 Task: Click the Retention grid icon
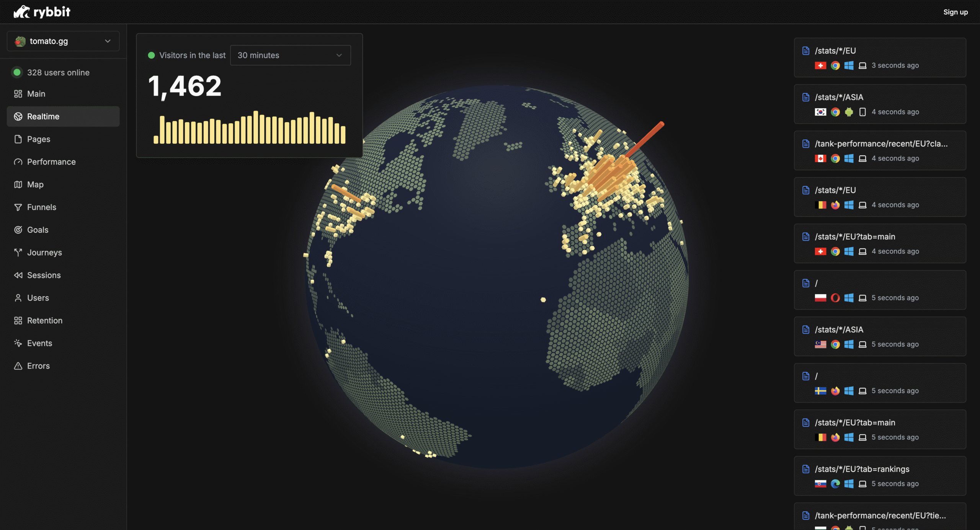(x=18, y=321)
